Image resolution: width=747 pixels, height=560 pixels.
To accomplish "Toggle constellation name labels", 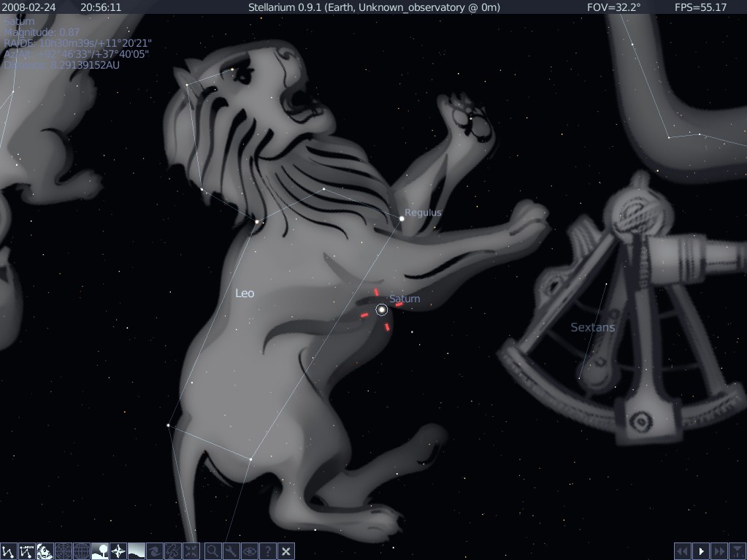I will pos(27,551).
